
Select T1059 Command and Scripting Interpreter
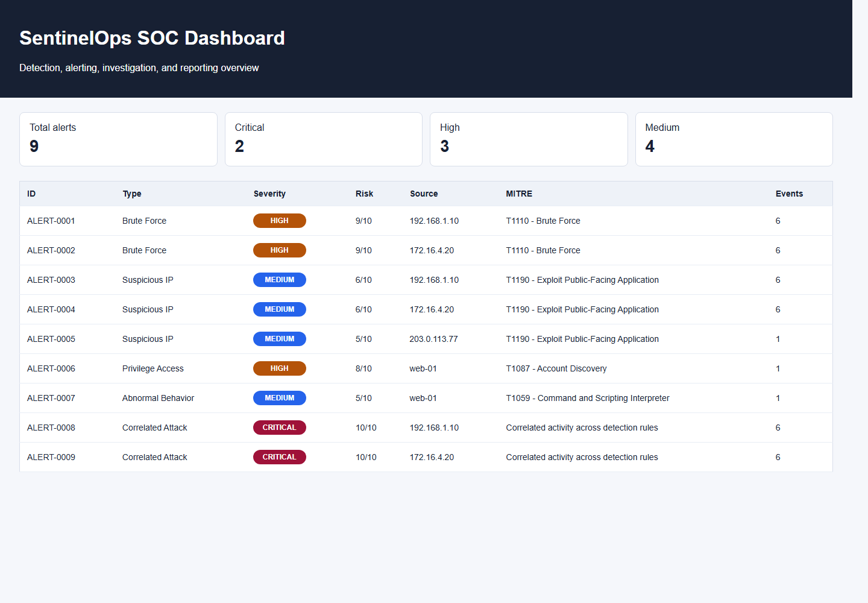588,398
